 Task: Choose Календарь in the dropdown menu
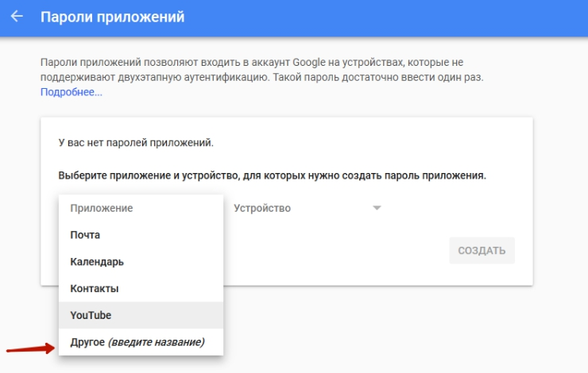tap(97, 262)
